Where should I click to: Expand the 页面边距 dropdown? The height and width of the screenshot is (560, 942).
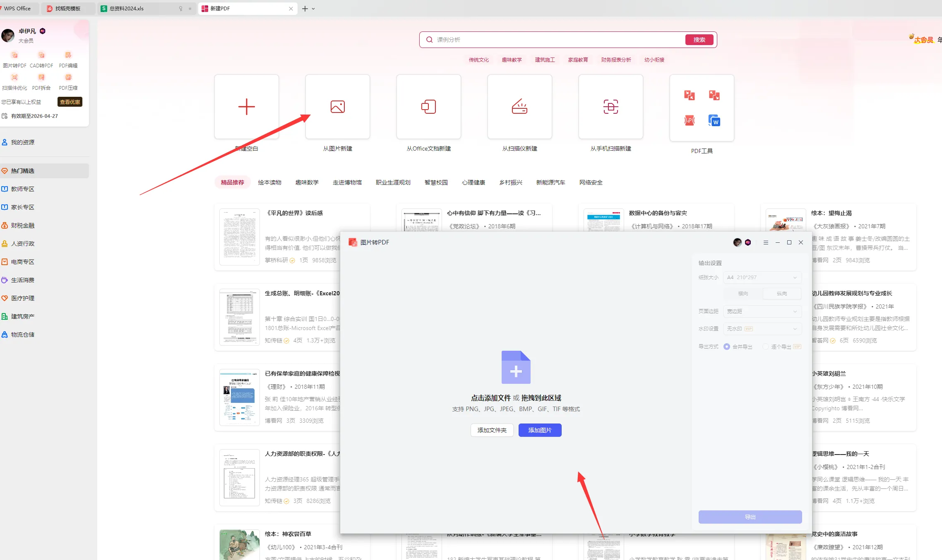pos(762,311)
